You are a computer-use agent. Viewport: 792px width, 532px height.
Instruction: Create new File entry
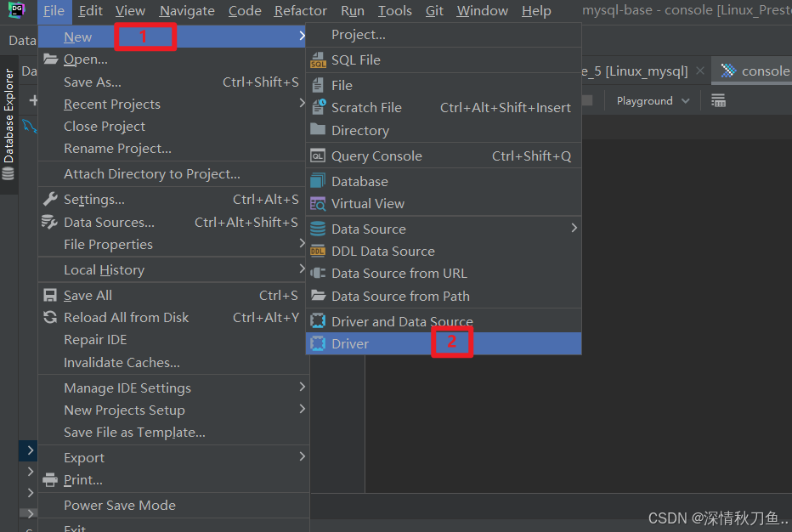(x=444, y=85)
